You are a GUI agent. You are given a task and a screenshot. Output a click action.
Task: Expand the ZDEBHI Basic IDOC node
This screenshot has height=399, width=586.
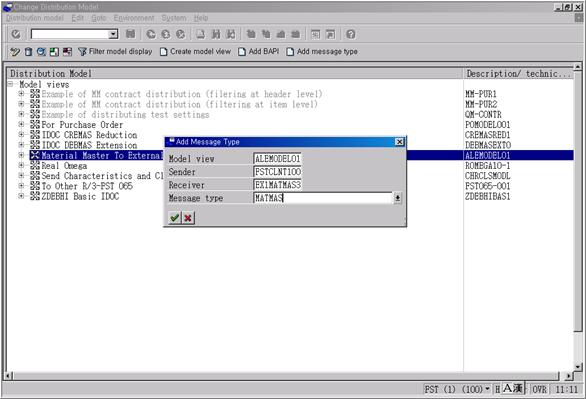[x=21, y=196]
